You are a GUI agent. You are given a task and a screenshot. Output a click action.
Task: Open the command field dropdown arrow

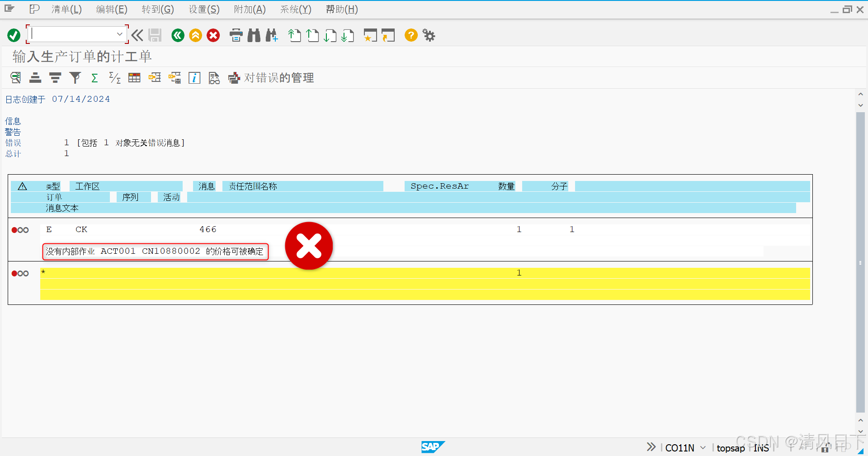pyautogui.click(x=119, y=33)
